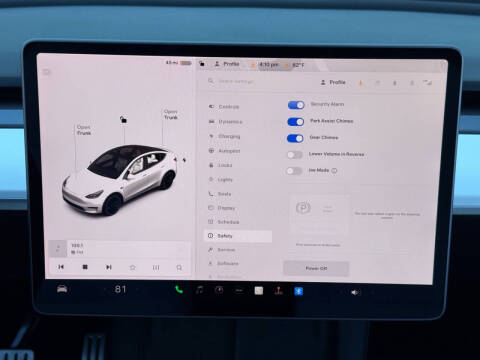
Task: Tap the 81 temperature setting
Action: click(120, 289)
